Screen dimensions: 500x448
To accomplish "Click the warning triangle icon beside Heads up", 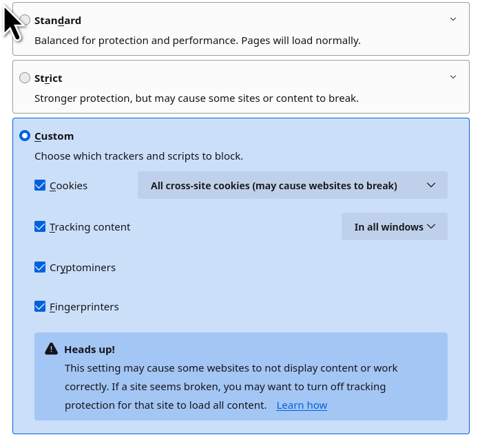I will (x=51, y=349).
